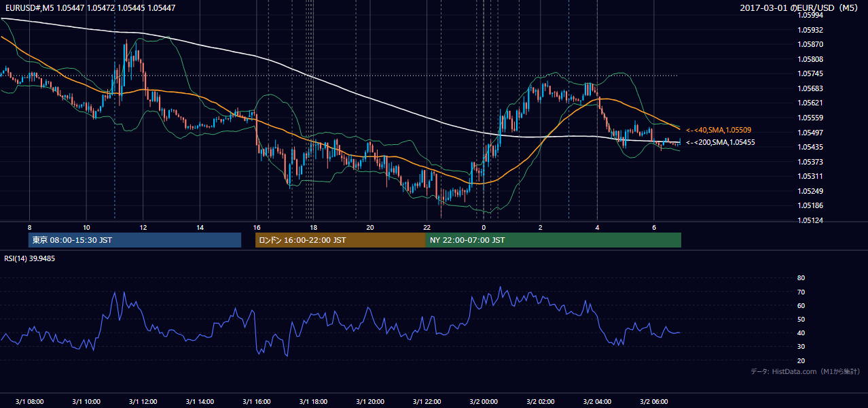Click hour mark 16 on price chart axis
Viewport: 868px width, 408px height.
(x=256, y=228)
